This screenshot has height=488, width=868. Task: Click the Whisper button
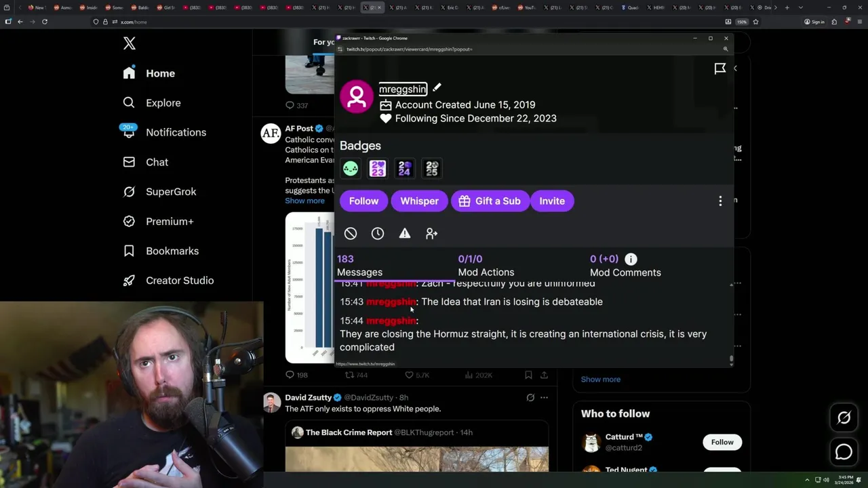coord(419,201)
